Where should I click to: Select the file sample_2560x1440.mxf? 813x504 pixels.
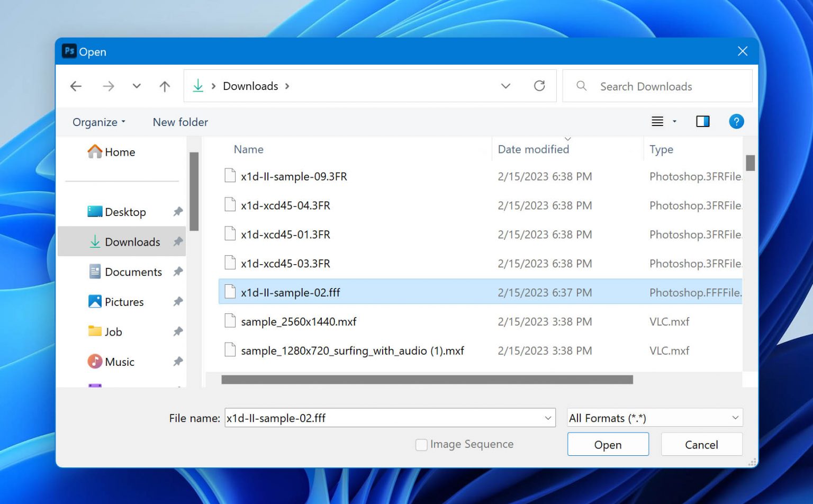click(x=299, y=321)
